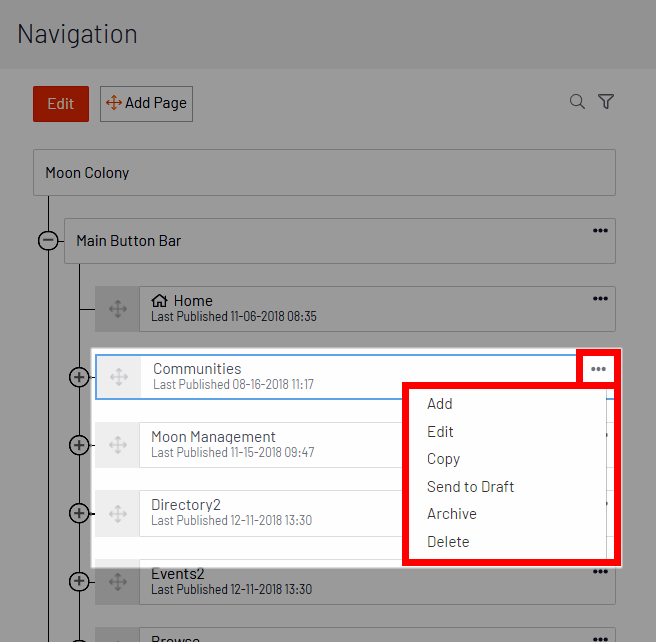This screenshot has height=642, width=656.
Task: Click the move handle beside Communities
Action: (x=119, y=377)
